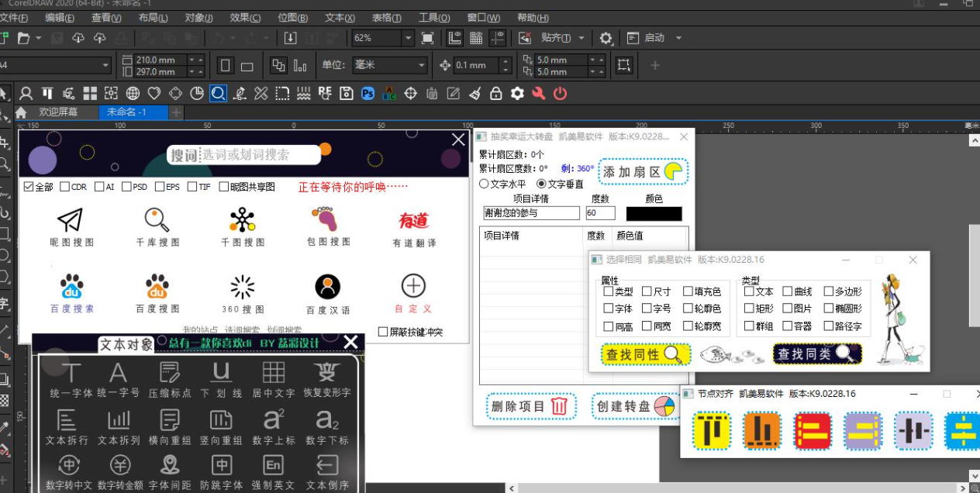
Task: Click 压缩标点 icon
Action: pos(170,373)
